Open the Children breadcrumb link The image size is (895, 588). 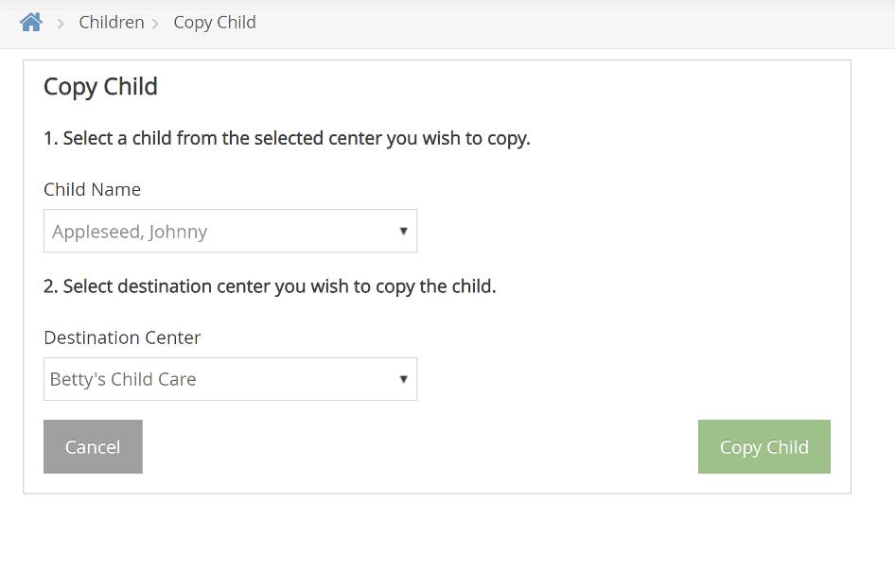112,22
